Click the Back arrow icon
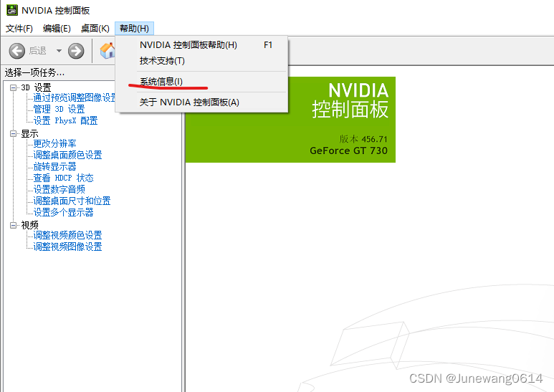Viewport: 554px width, 392px height. tap(17, 51)
